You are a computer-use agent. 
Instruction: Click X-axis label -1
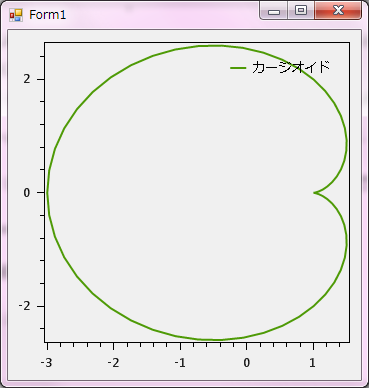pos(180,363)
